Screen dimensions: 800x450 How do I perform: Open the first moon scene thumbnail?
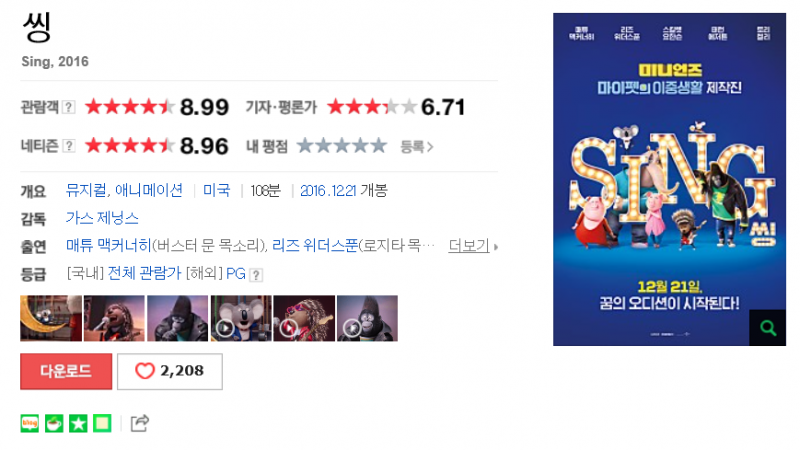tap(51, 318)
